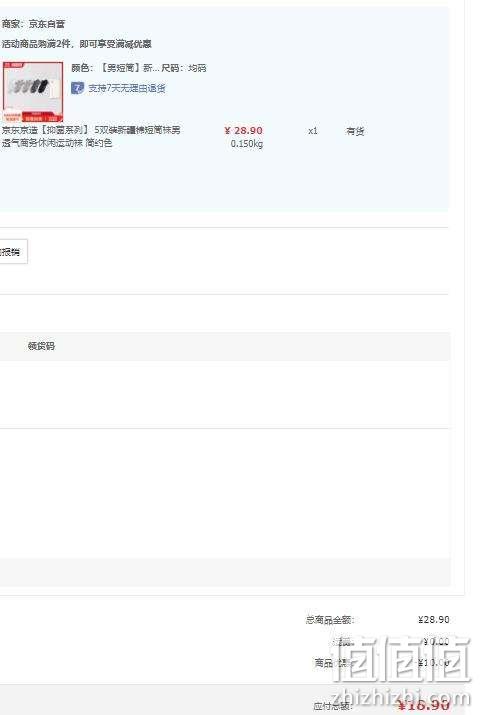480x715 pixels.
Task: Click the 商品优惠 discount row
Action: click(x=382, y=663)
